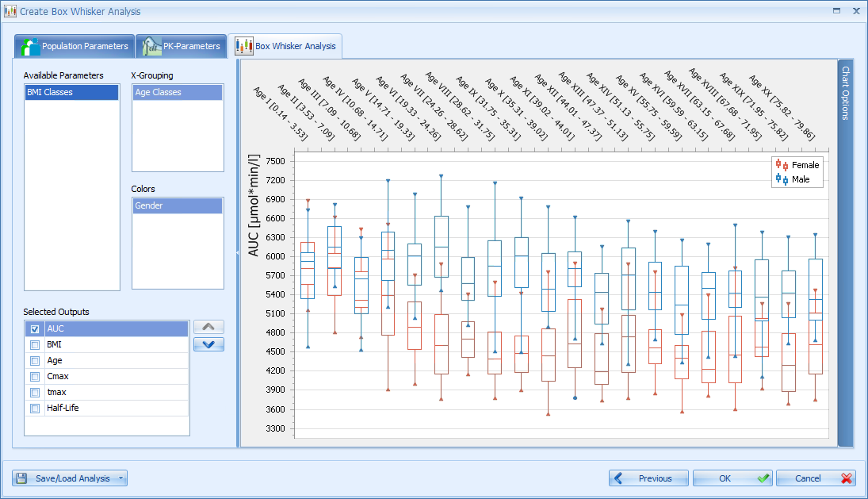868x499 pixels.
Task: Click the Population Parameters tab icon
Action: tap(30, 47)
